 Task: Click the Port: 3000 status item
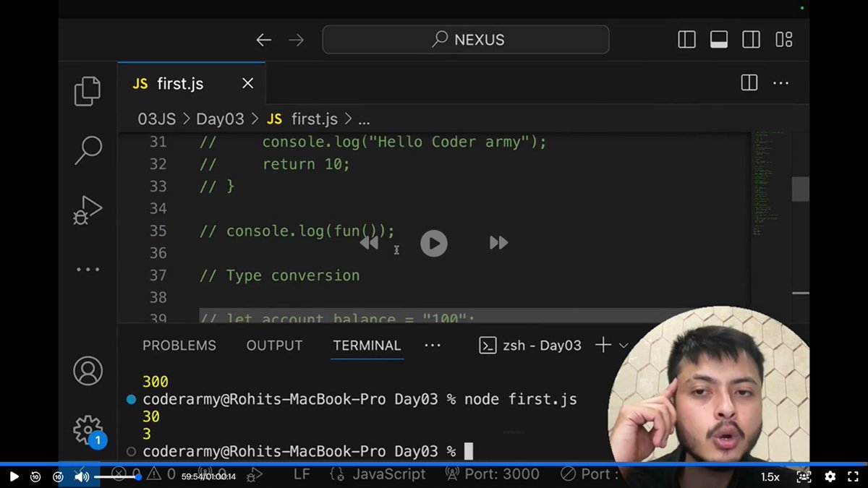click(x=492, y=474)
